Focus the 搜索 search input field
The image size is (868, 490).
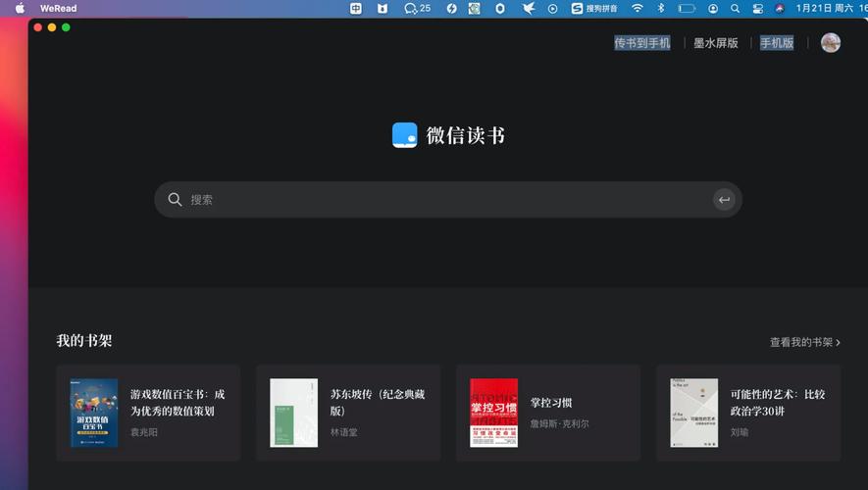point(448,200)
